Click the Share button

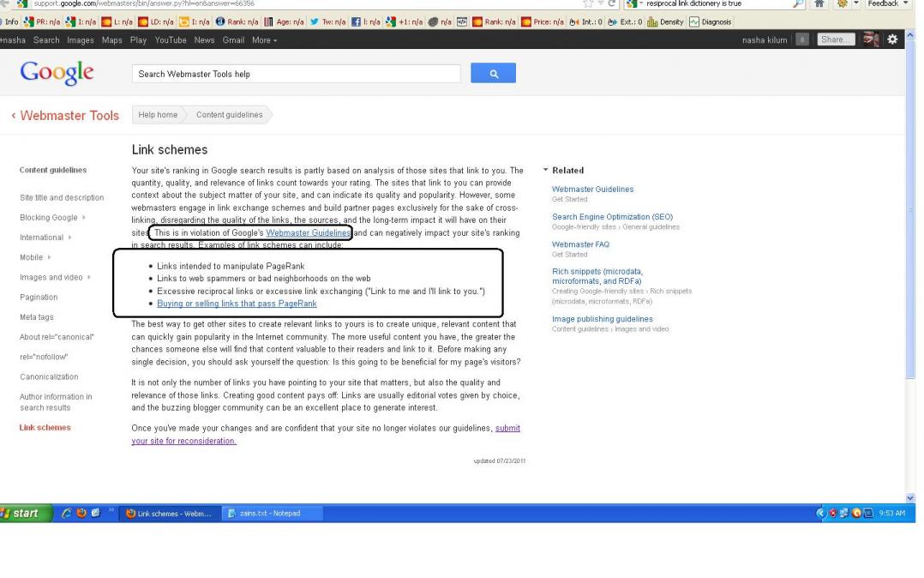(x=836, y=39)
